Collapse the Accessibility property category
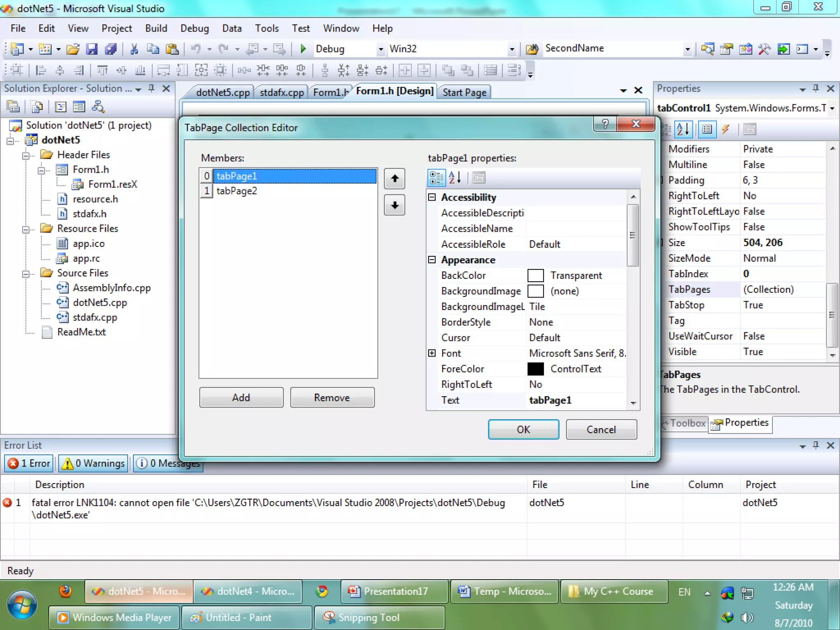The width and height of the screenshot is (840, 630). 432,197
